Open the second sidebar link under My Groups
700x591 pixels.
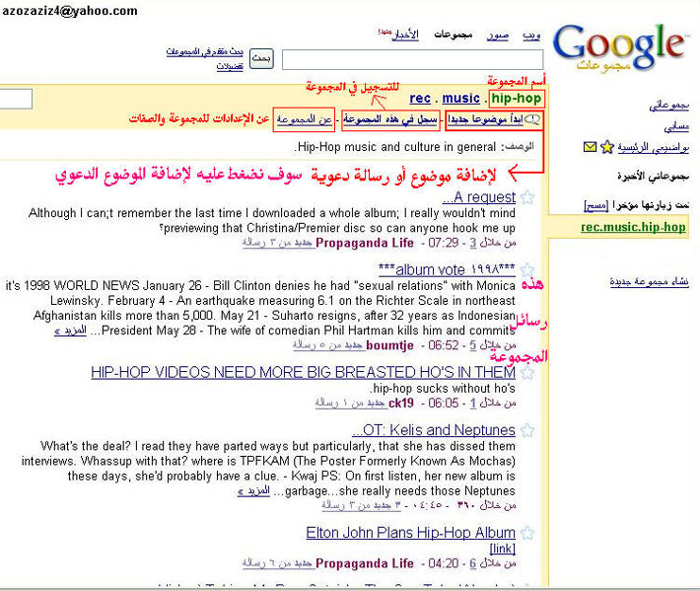(676, 127)
